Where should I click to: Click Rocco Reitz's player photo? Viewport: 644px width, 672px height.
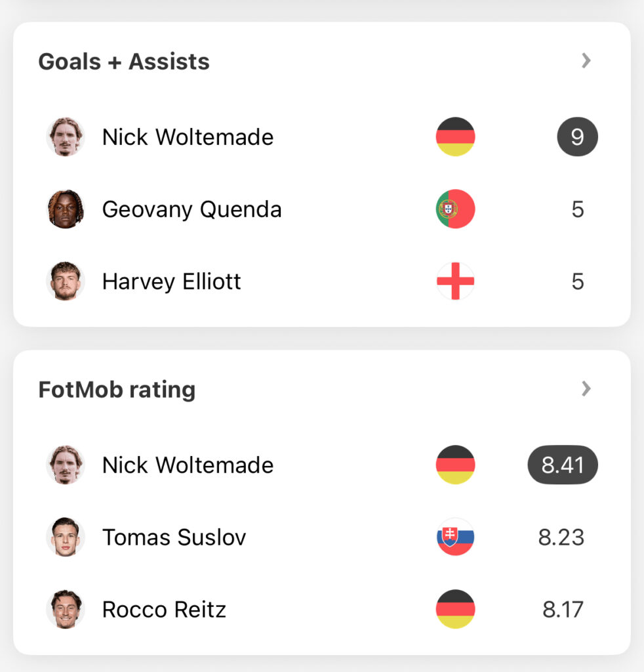click(x=66, y=609)
